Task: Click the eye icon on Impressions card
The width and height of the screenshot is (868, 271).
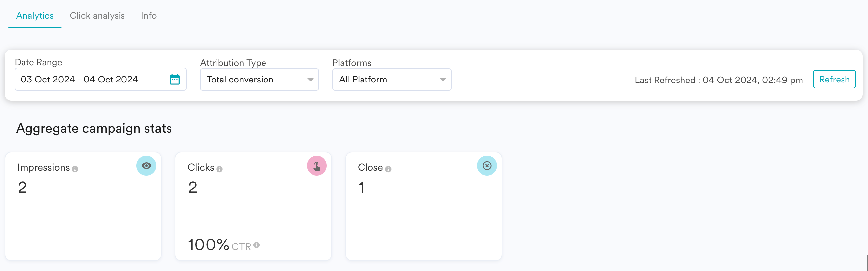Action: tap(146, 166)
